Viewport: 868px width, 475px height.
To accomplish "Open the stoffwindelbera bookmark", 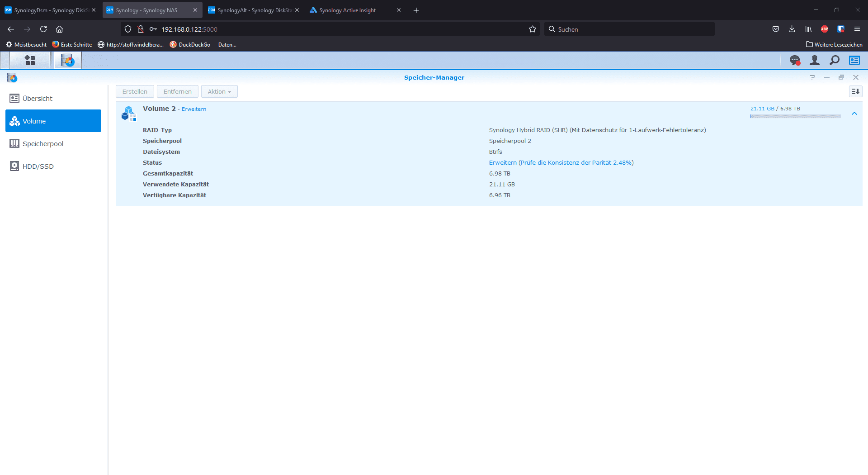I will coord(131,44).
